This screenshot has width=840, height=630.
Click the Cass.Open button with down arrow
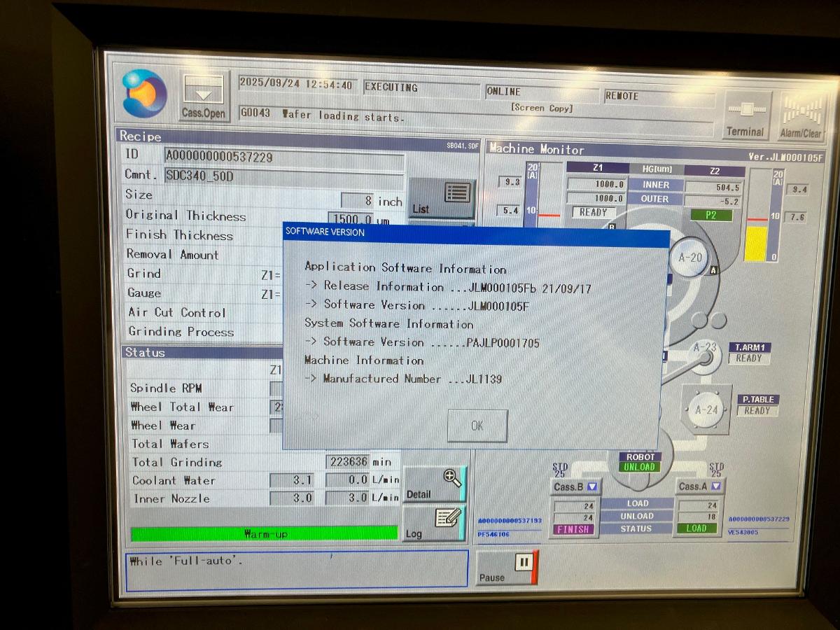(x=204, y=97)
